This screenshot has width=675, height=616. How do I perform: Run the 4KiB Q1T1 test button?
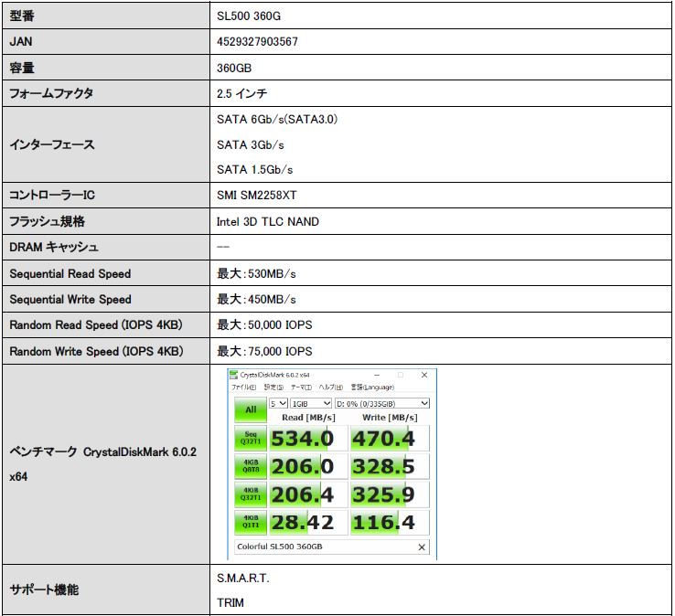coord(251,522)
